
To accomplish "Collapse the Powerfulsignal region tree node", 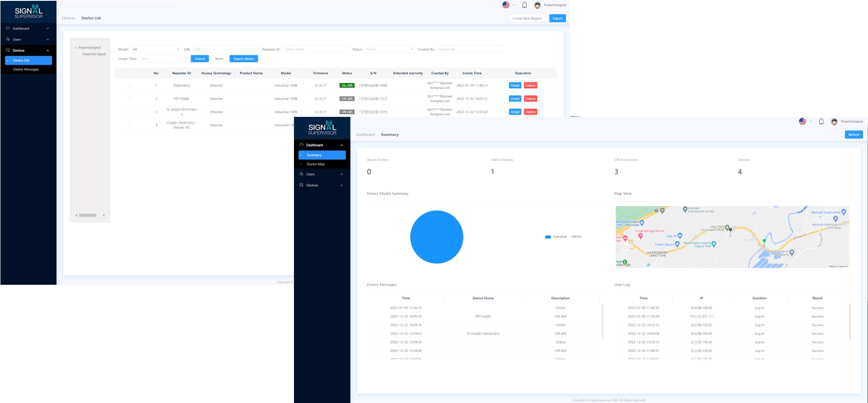I will 76,47.
